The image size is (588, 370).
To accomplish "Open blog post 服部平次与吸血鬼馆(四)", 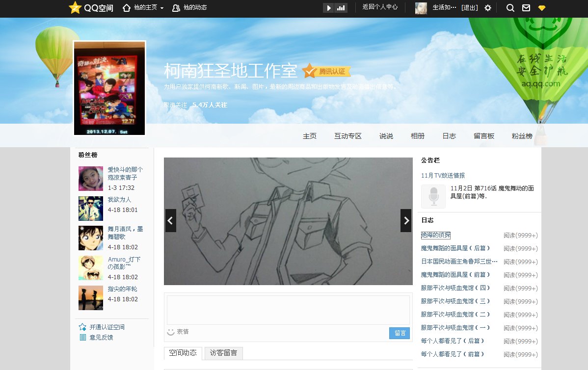I will click(455, 288).
